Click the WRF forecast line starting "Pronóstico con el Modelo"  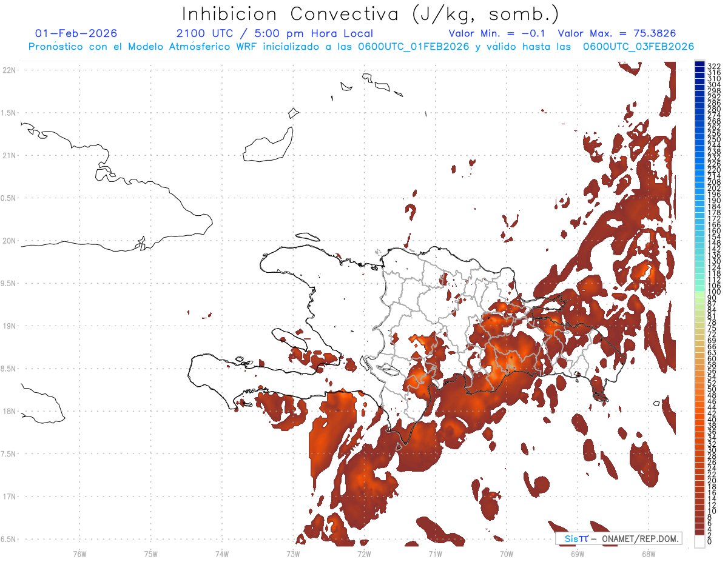click(x=361, y=47)
